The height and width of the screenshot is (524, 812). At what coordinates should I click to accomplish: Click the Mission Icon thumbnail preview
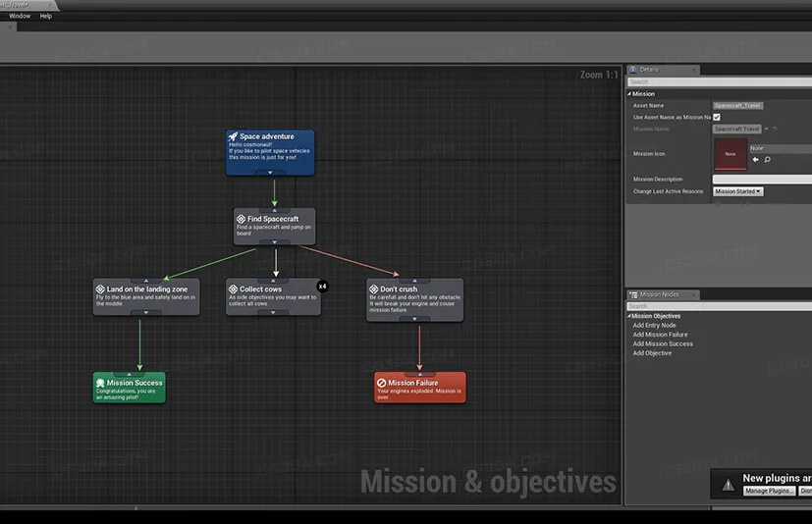click(730, 154)
